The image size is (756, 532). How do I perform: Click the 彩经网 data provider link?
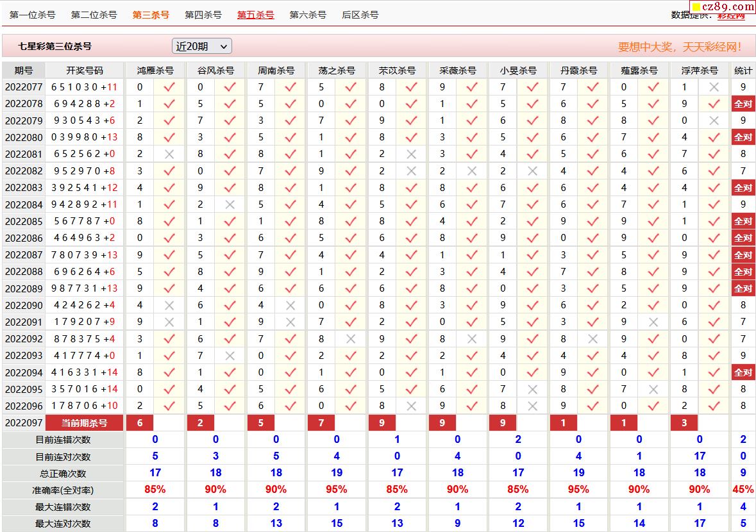(x=731, y=15)
